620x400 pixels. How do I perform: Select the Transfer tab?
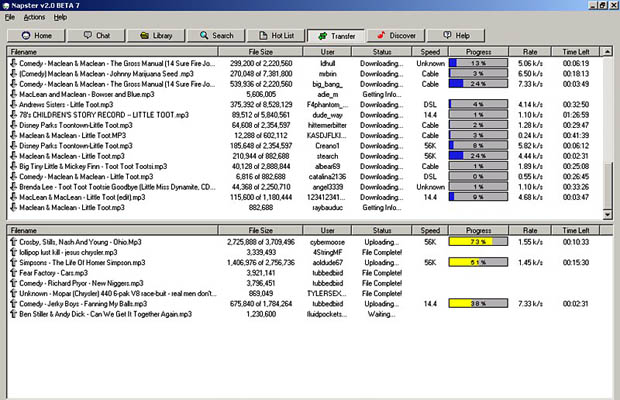tap(336, 36)
